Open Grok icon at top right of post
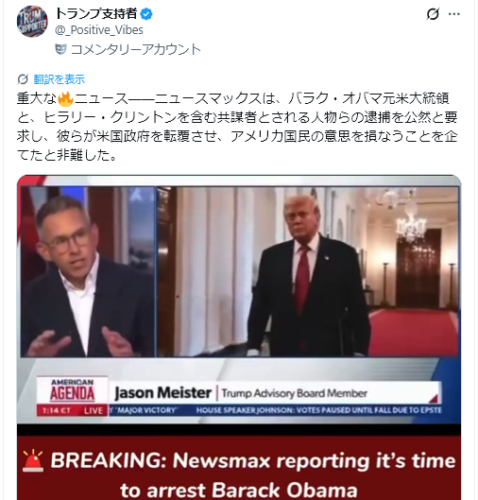Viewport: 478px width, 500px height. click(x=433, y=14)
